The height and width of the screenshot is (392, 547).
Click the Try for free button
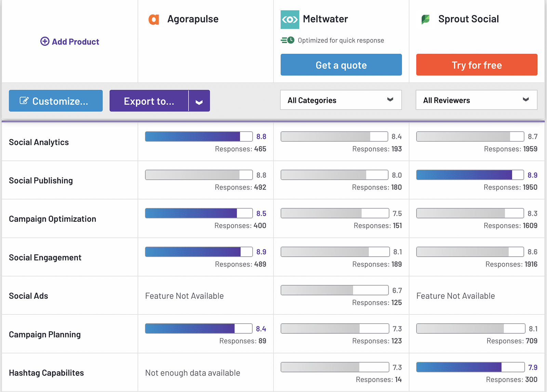[477, 65]
